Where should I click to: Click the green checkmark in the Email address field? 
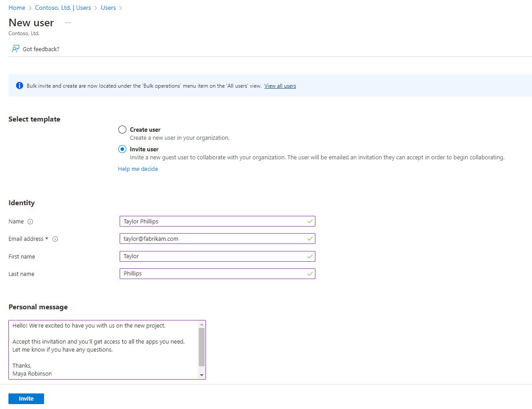click(x=310, y=239)
